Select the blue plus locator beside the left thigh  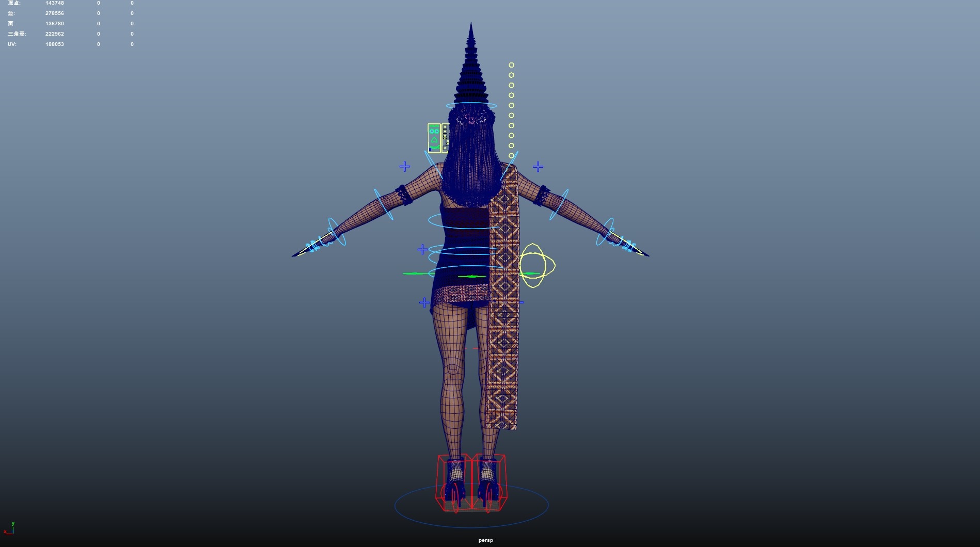click(424, 302)
